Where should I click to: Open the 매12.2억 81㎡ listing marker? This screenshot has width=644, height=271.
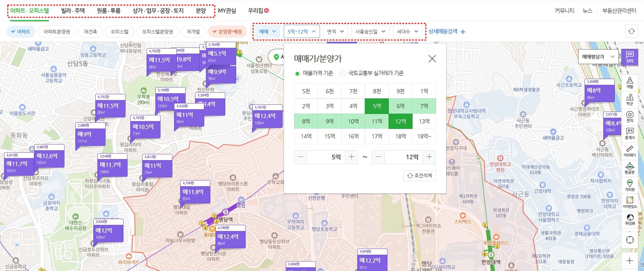pos(373,260)
